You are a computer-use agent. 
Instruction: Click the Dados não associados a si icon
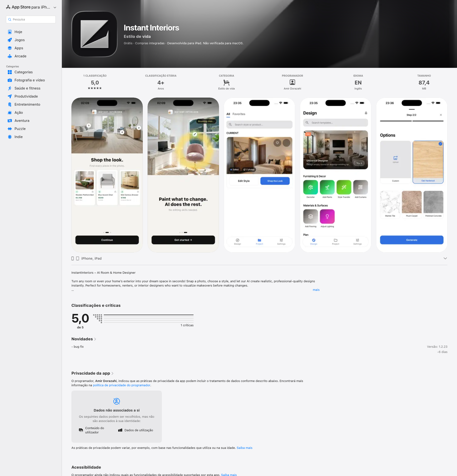pos(117,401)
